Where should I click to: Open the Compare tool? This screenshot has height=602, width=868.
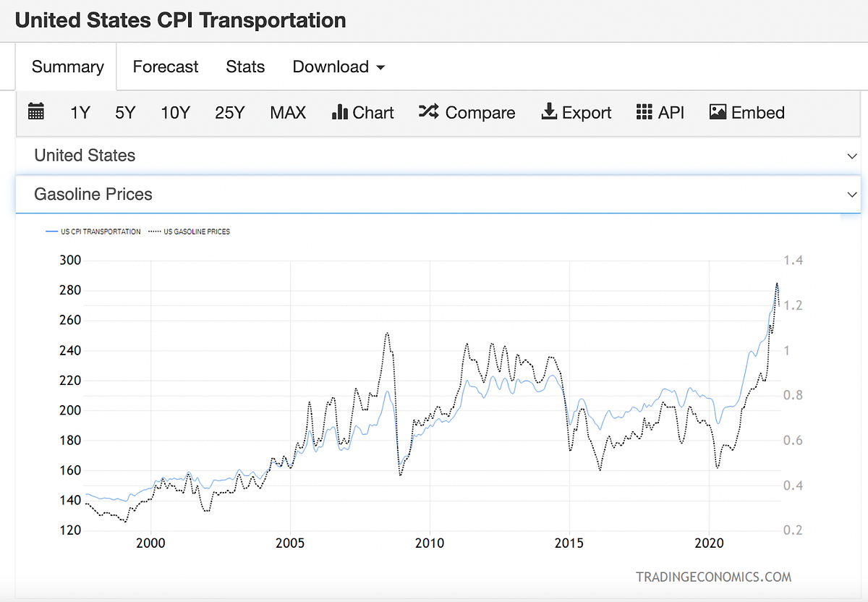[x=467, y=112]
